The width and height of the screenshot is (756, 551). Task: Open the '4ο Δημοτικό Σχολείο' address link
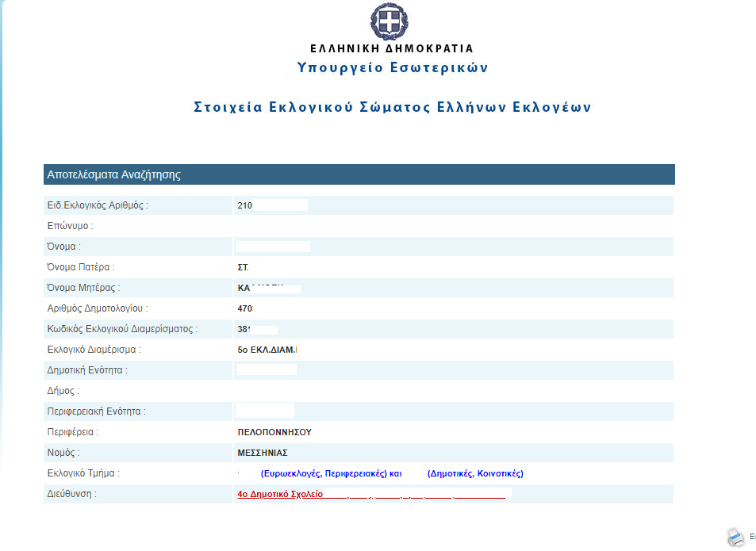tap(280, 494)
